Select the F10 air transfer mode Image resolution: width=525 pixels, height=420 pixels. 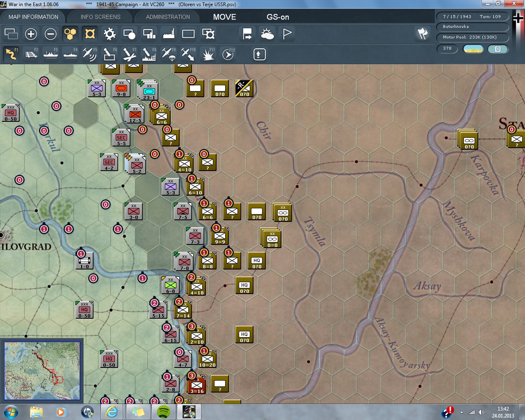(x=188, y=54)
